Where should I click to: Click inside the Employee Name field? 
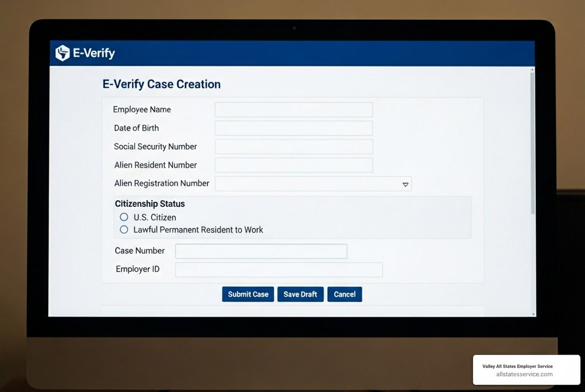293,110
